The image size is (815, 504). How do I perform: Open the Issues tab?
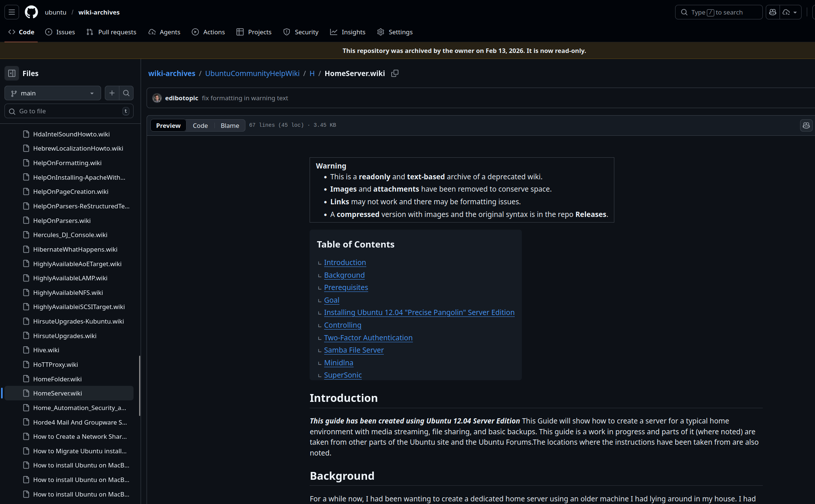[x=60, y=32]
